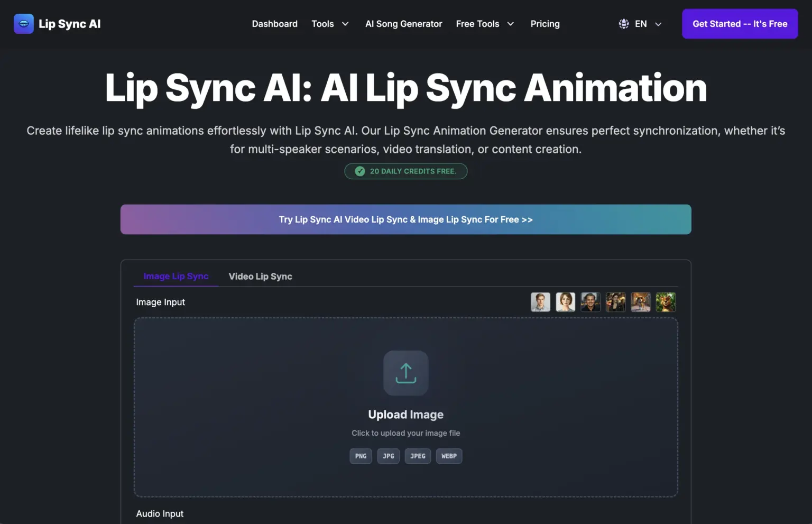The height and width of the screenshot is (524, 812).
Task: Pick the dark-haired woman with lights thumbnail
Action: (616, 302)
